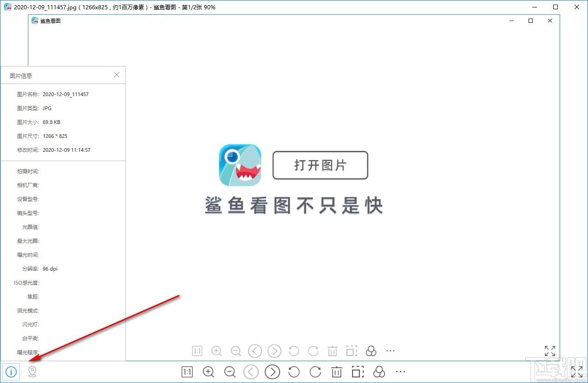Open the outer toolbar color filter icon
Screen dimensions: 588x383
pyautogui.click(x=379, y=372)
